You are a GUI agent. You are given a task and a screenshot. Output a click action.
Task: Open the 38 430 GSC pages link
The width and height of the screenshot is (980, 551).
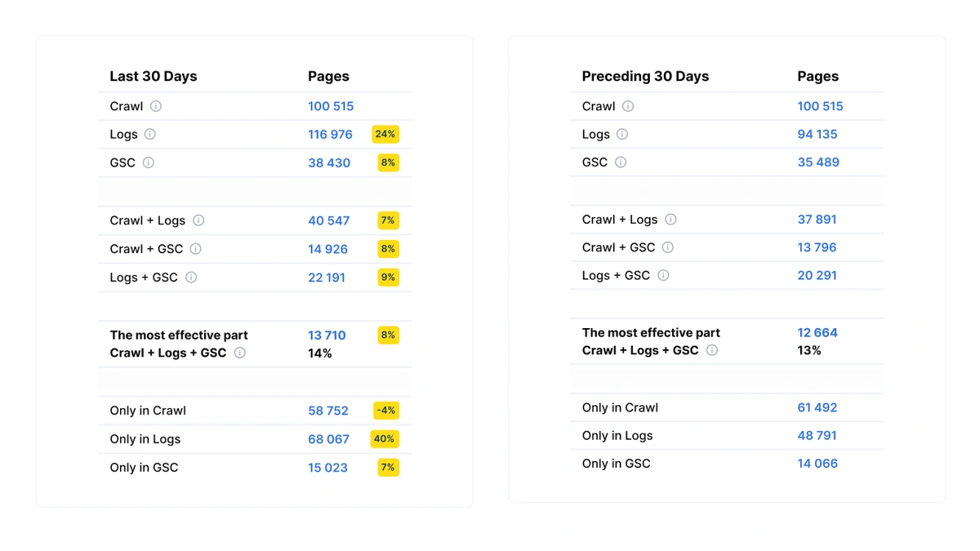coord(329,163)
